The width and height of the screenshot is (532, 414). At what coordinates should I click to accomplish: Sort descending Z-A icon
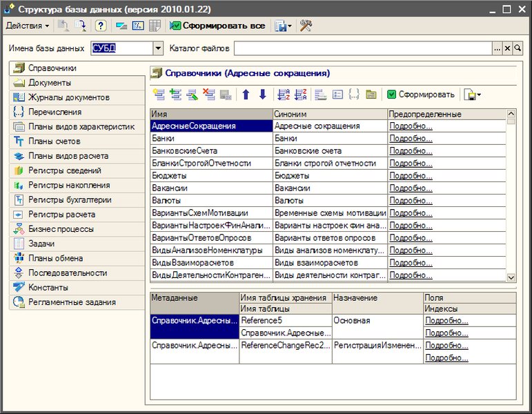(300, 95)
